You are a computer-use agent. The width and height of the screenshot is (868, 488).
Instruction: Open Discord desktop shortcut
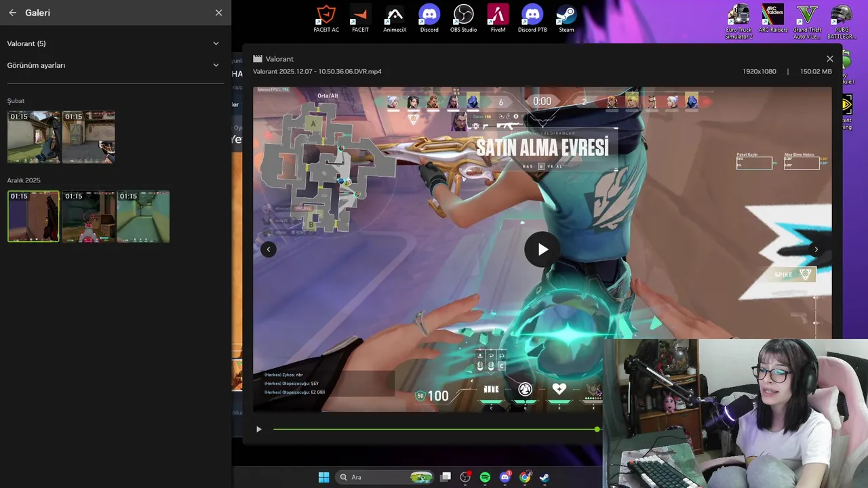click(x=429, y=19)
